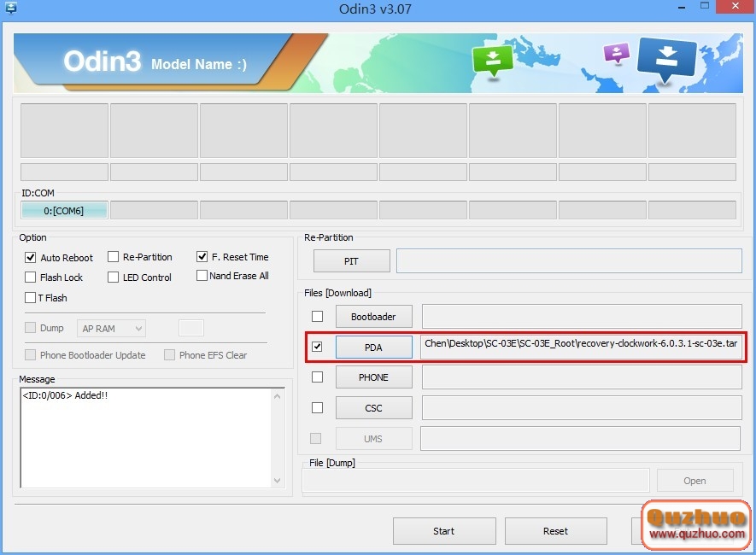Screen dimensions: 756x555
Task: Click the PDA file button
Action: click(x=373, y=348)
